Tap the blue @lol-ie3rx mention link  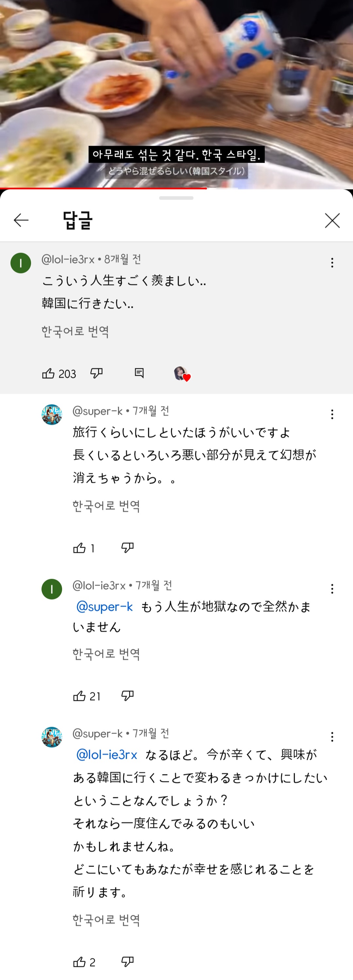click(107, 755)
